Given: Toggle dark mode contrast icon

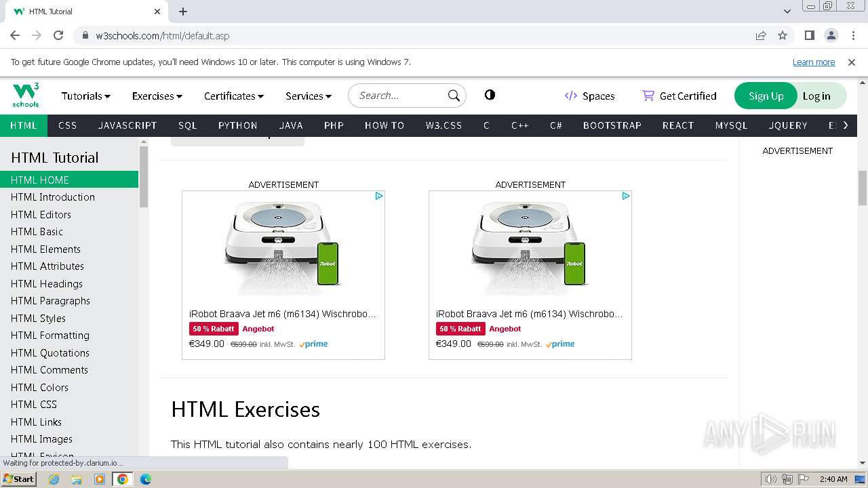Looking at the screenshot, I should (490, 95).
